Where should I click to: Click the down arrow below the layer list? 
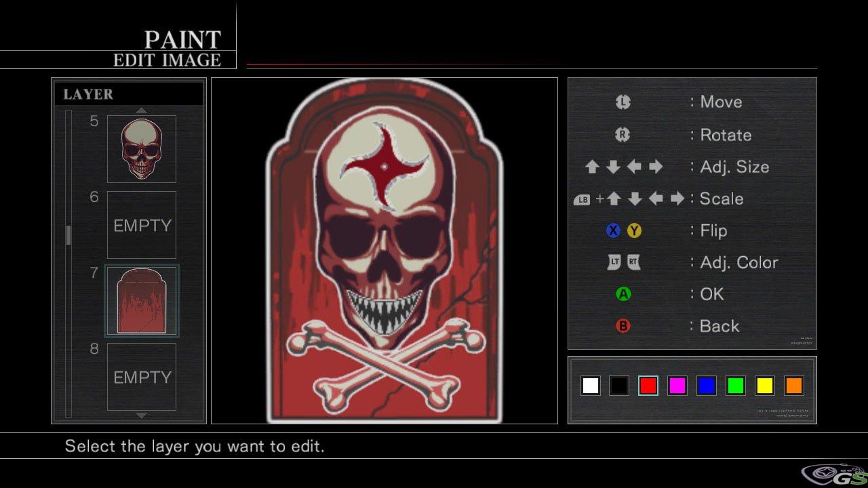coord(141,415)
